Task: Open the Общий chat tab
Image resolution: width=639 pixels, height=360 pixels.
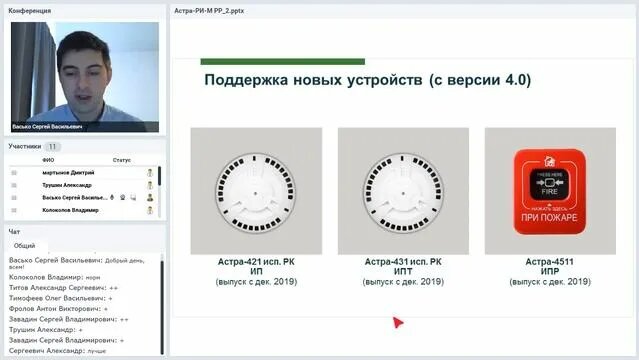Action: 24,246
